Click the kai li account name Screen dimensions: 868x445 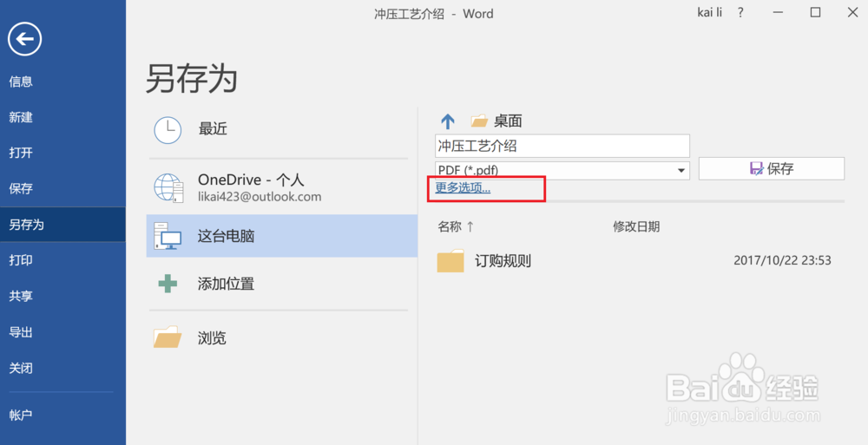(x=710, y=13)
